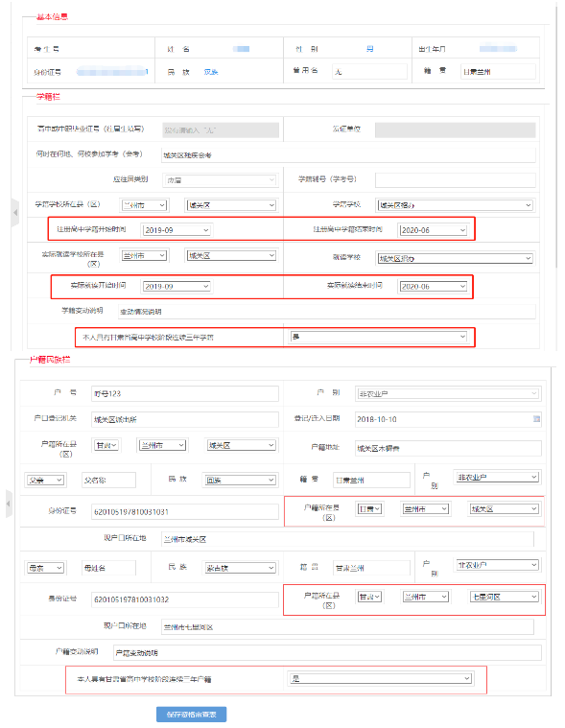Open student's 户籍所在县 province dropdown
565x728 pixels.
coord(106,445)
